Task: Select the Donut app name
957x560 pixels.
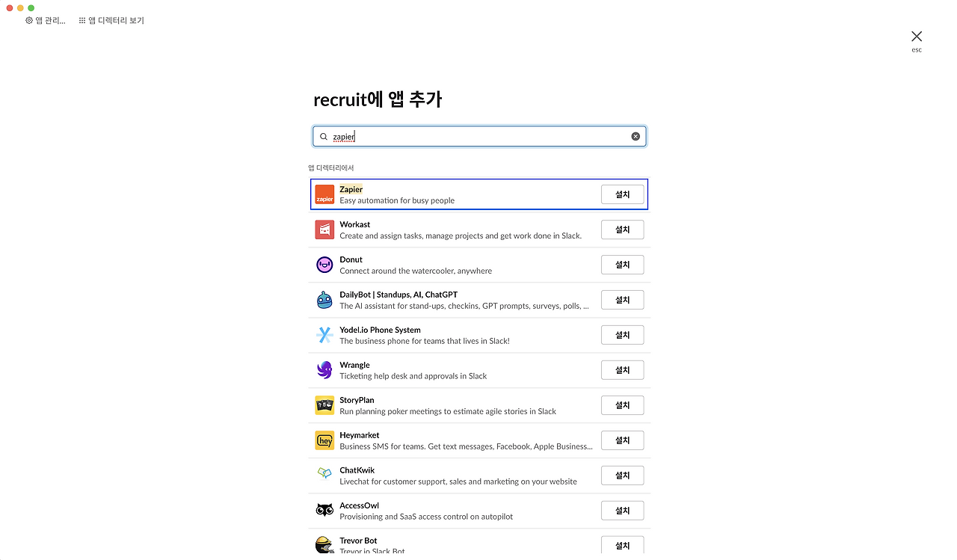Action: pos(351,259)
